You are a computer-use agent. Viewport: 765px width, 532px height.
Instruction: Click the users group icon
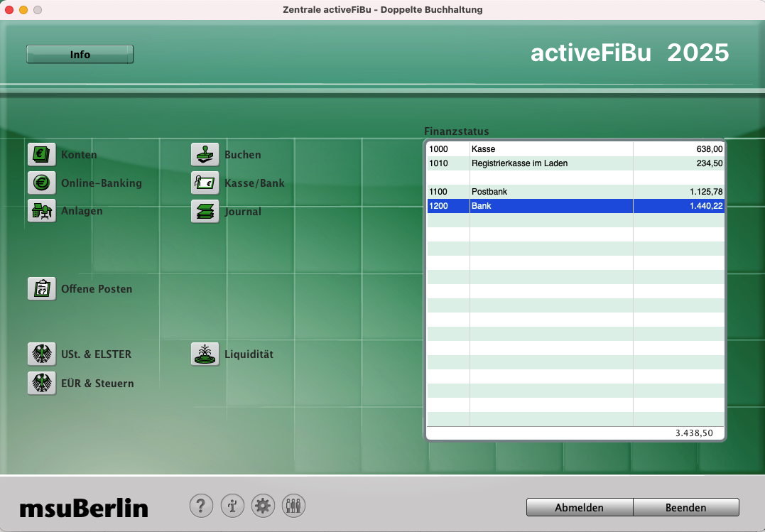click(x=294, y=506)
